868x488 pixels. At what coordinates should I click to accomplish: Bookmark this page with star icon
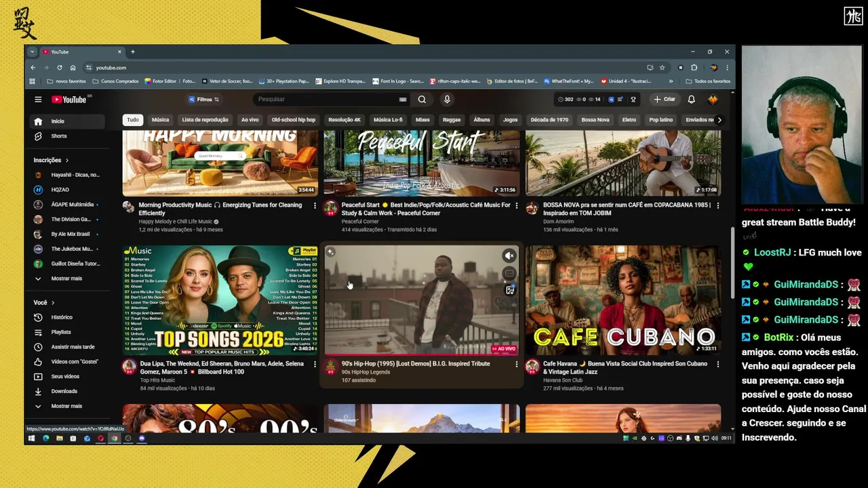click(663, 68)
